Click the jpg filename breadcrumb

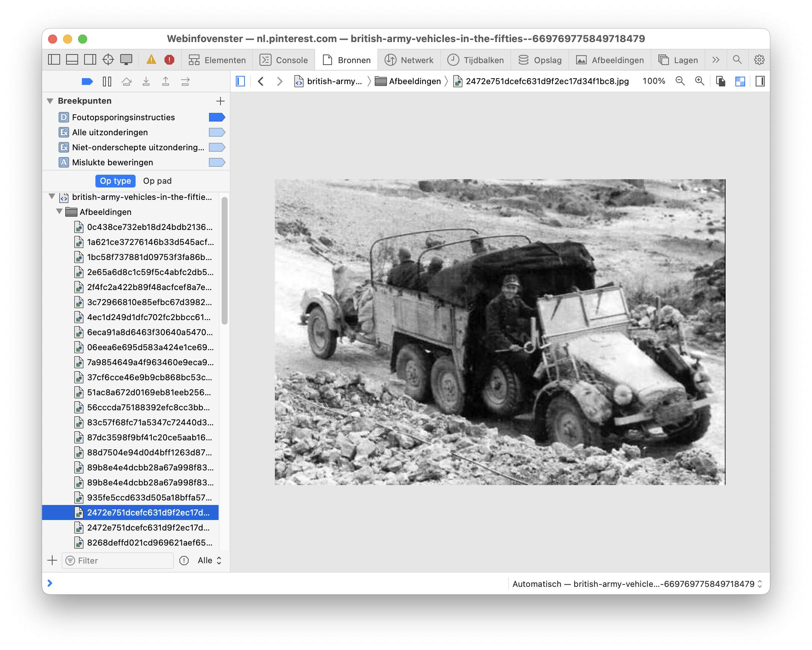(541, 81)
